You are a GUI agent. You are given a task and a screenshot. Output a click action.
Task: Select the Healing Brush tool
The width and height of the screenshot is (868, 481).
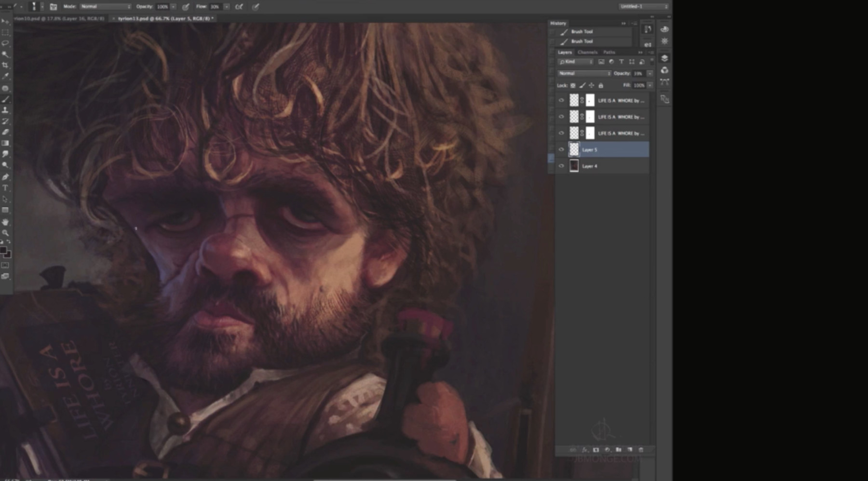click(5, 88)
